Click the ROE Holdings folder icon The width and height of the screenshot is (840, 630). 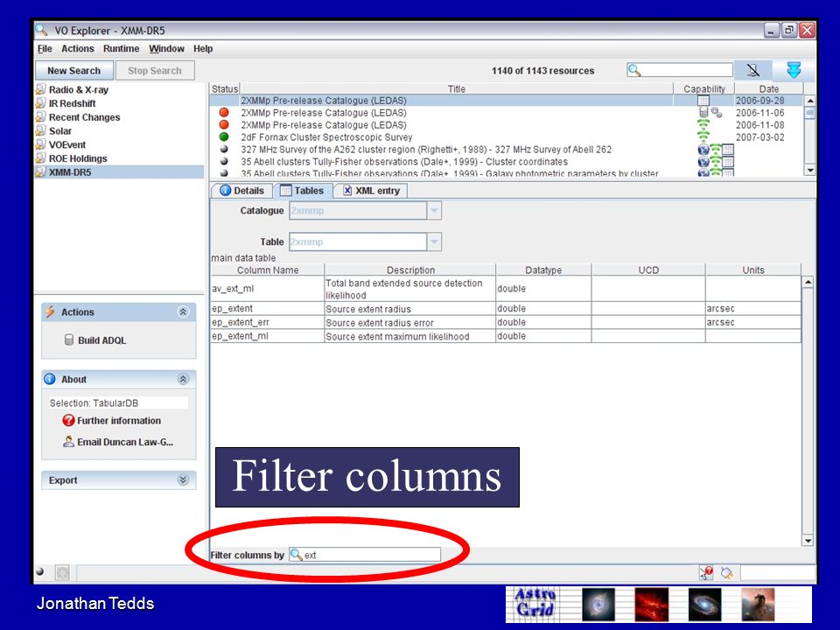(x=40, y=158)
